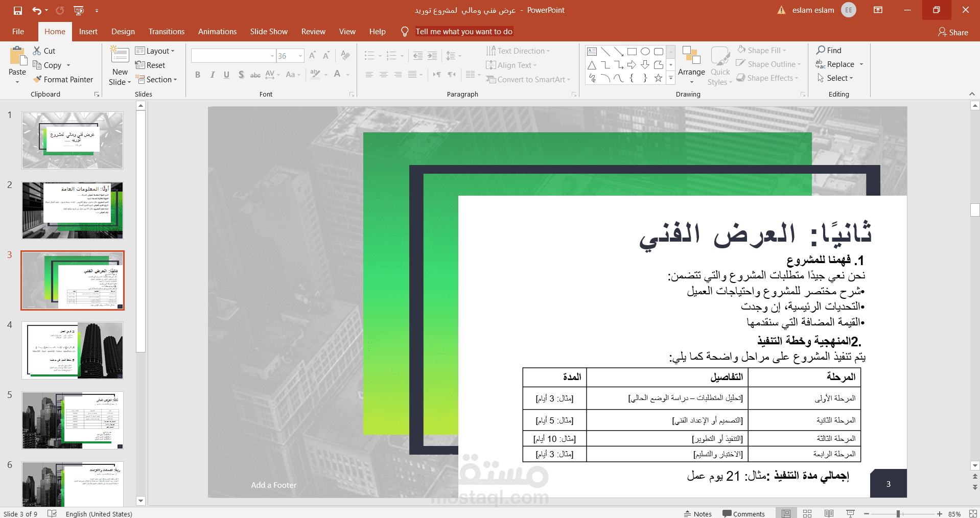Open Comments pane

click(x=743, y=513)
